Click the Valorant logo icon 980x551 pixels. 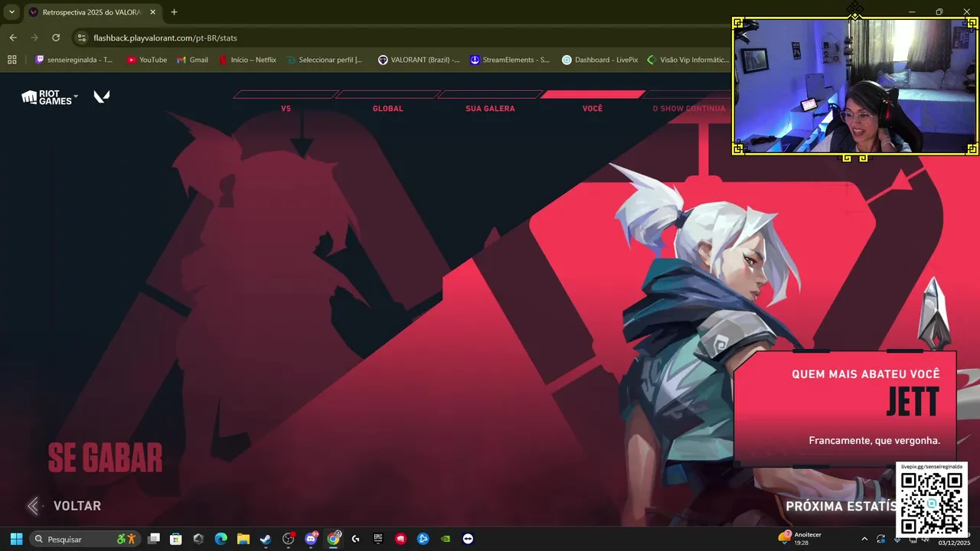(x=102, y=96)
